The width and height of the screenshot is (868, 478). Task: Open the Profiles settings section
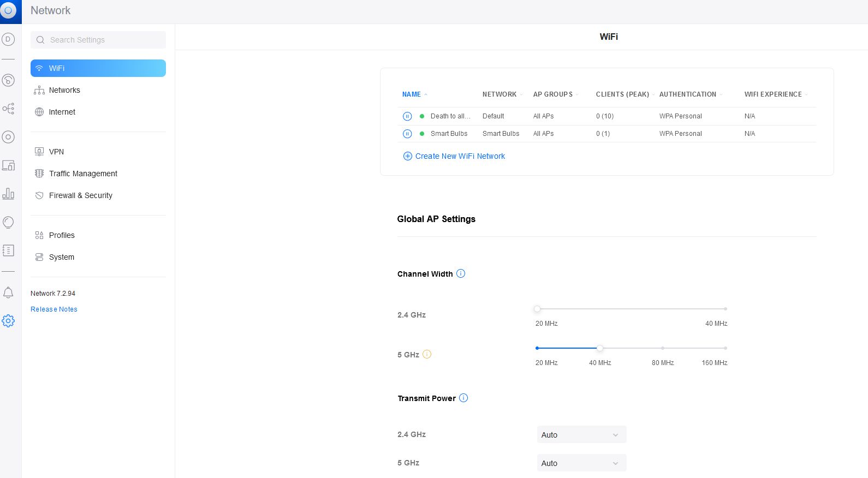coord(98,235)
